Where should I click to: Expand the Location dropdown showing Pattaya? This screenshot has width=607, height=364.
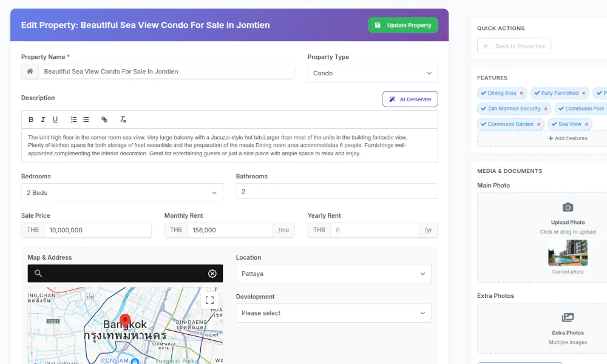(x=333, y=274)
